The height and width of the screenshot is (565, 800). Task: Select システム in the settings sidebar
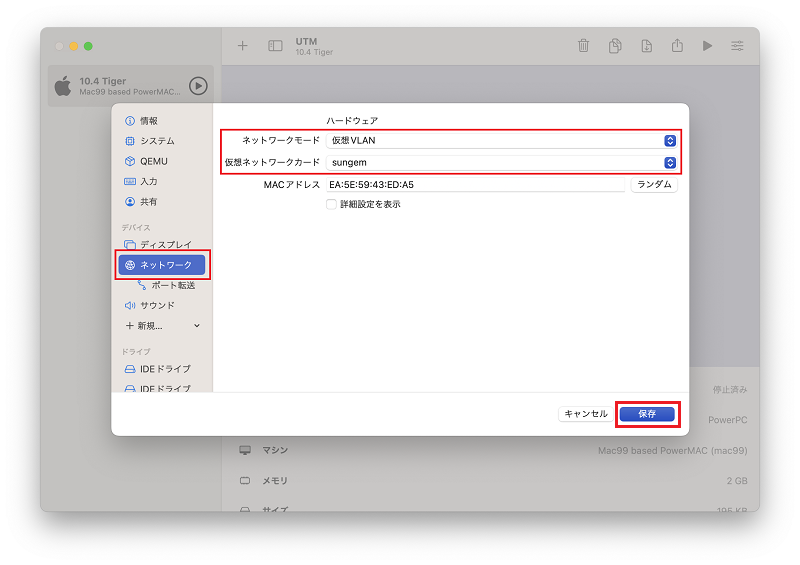point(162,141)
